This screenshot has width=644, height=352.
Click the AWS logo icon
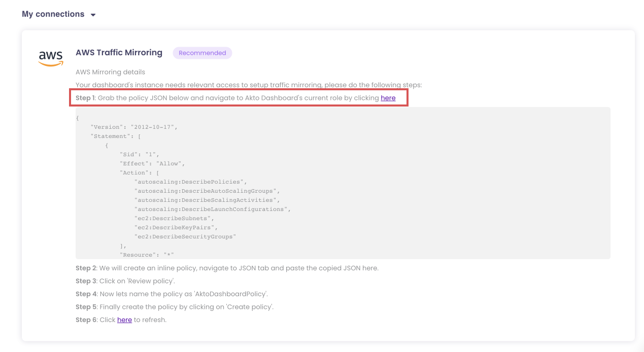[51, 58]
